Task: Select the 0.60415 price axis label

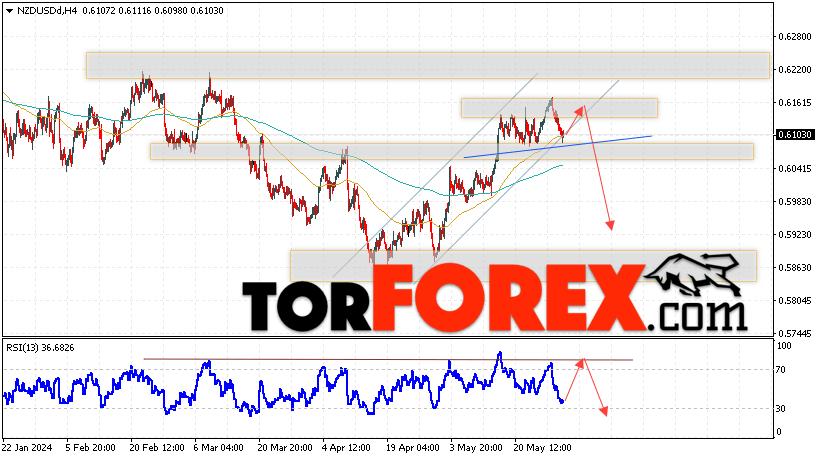Action: (x=794, y=168)
